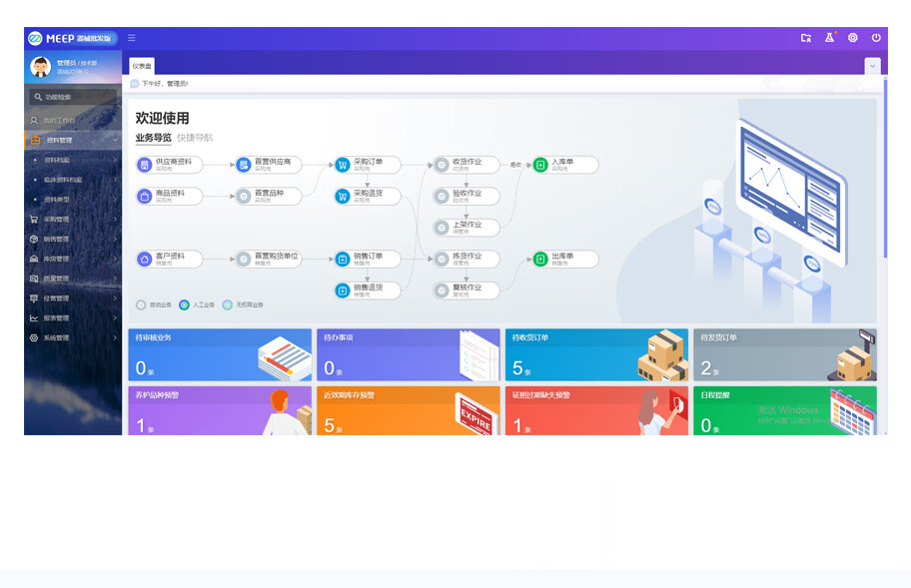911x588 pixels.
Task: Open the 待发货订单 card
Action: coord(785,354)
